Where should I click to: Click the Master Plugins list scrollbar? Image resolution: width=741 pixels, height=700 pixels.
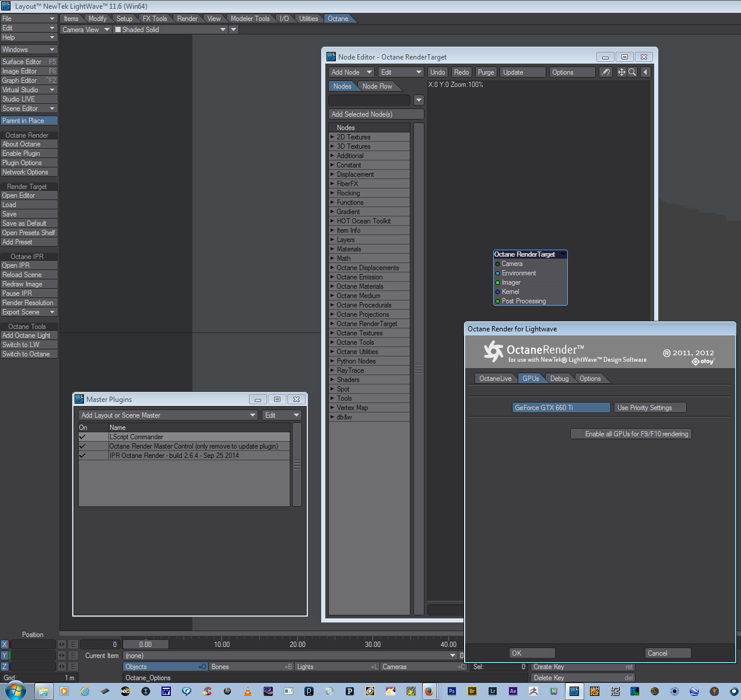(297, 464)
